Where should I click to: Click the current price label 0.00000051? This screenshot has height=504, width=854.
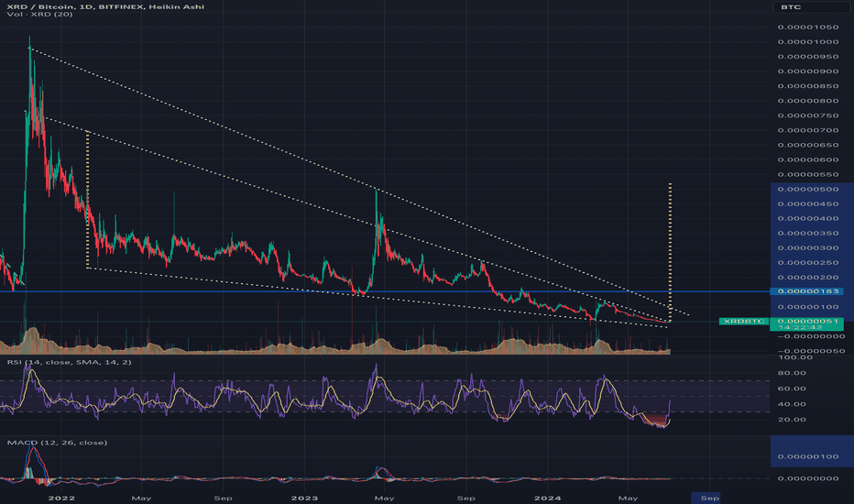807,322
